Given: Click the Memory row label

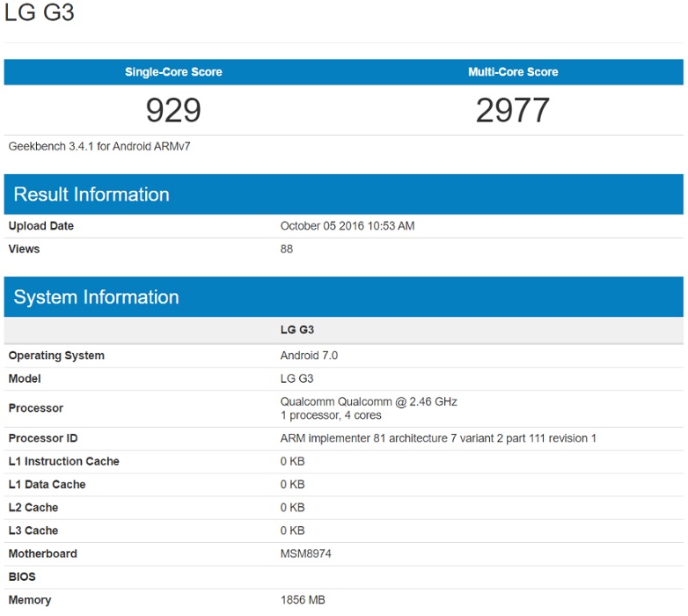Looking at the screenshot, I should 30,600.
